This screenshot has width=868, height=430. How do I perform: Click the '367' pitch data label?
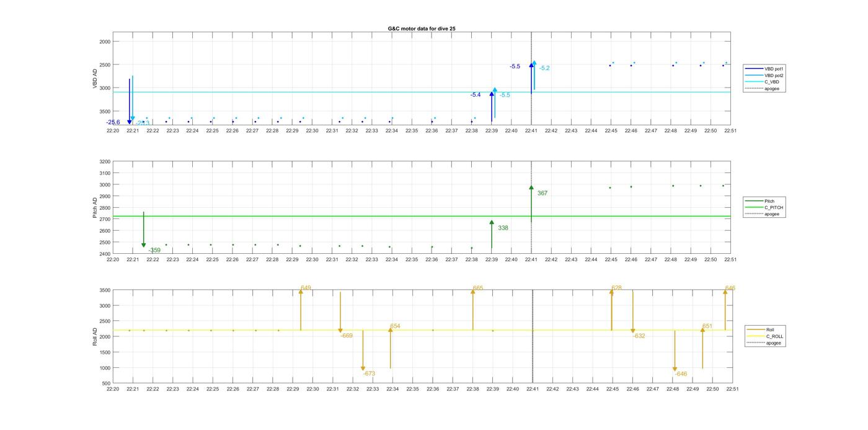[542, 194]
